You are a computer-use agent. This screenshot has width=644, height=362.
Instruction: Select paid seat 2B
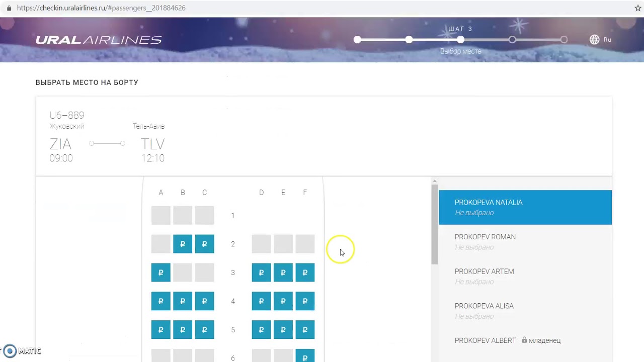(x=183, y=244)
